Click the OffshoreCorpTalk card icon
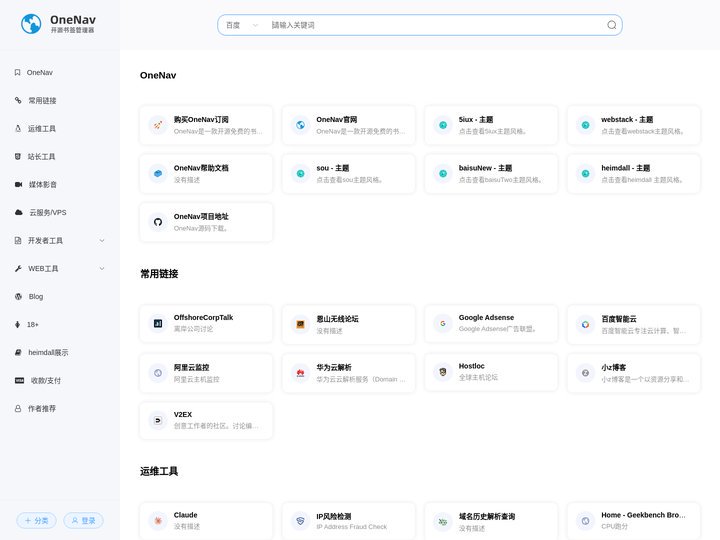Viewport: 720px width, 540px height. click(x=158, y=323)
